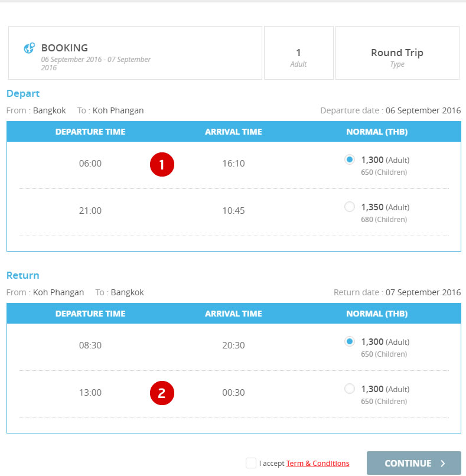
Task: Click the Round Trip type box
Action: (x=397, y=53)
